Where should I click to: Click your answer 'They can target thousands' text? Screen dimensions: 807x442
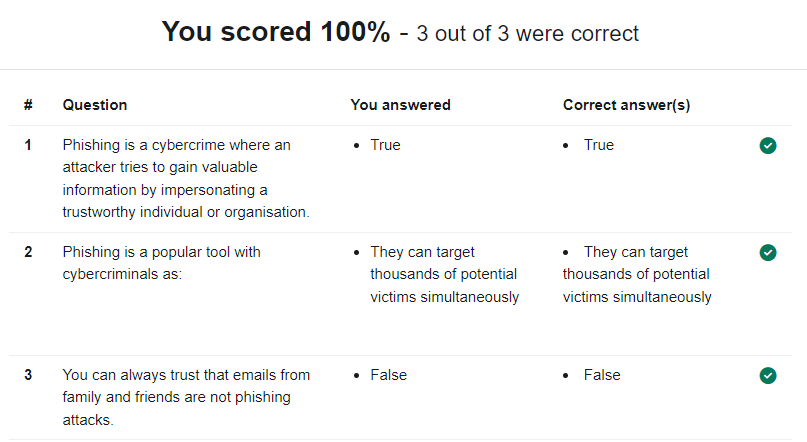pyautogui.click(x=445, y=274)
